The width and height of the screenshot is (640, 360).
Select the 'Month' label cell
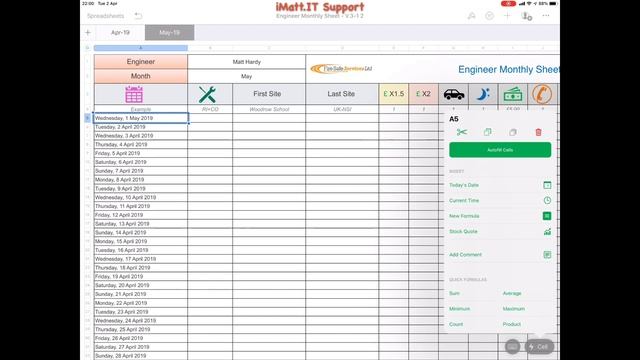(140, 76)
